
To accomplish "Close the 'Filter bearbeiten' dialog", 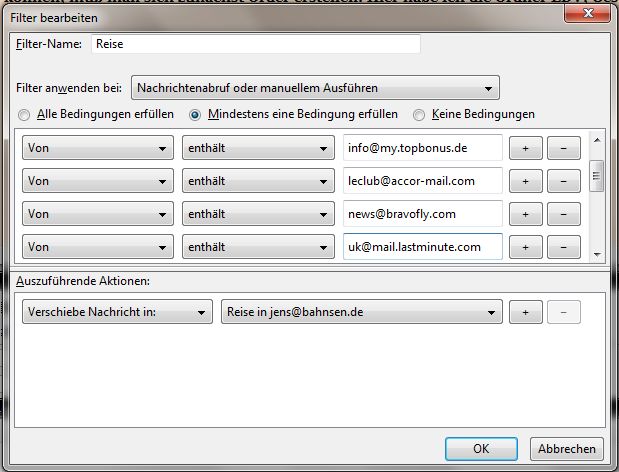I will click(x=588, y=14).
